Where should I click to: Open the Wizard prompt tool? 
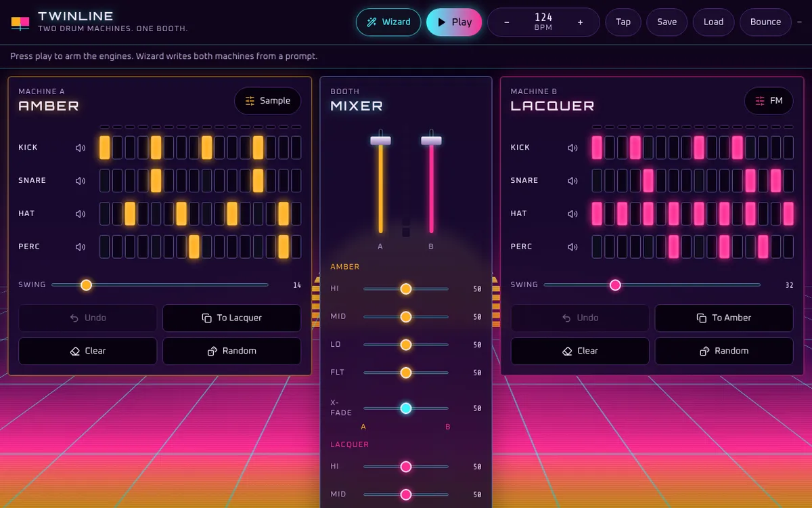coord(388,22)
